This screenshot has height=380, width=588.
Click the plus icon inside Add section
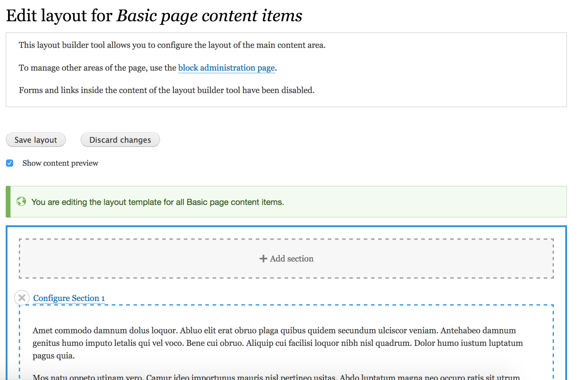[x=263, y=258]
